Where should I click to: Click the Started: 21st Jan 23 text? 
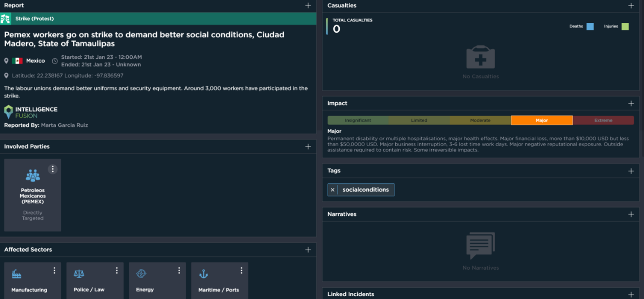pos(102,57)
